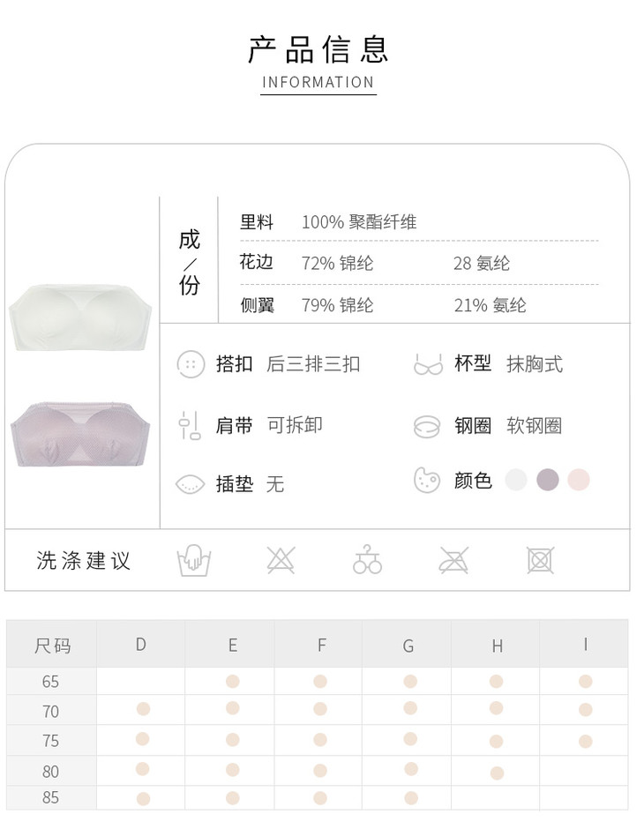
Task: Click the INFORMATION subtitle text
Action: 318,83
